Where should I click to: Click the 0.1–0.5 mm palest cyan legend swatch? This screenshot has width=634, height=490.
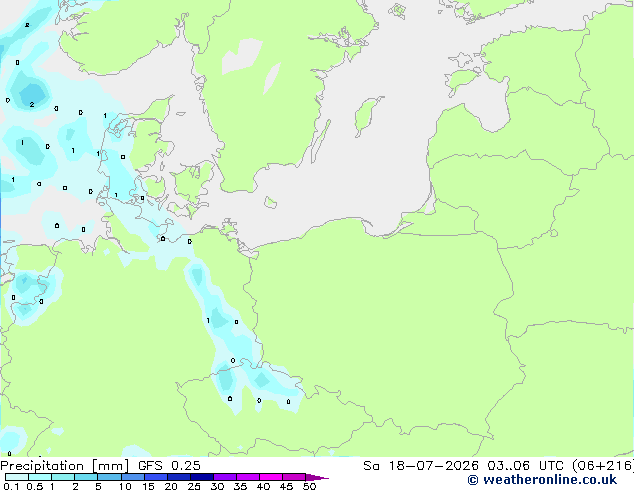point(17,477)
